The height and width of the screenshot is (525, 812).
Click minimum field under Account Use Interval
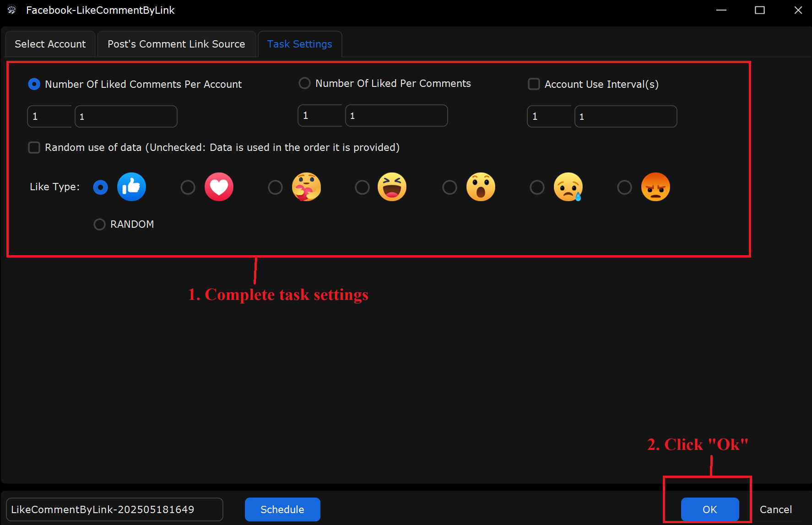(x=549, y=116)
